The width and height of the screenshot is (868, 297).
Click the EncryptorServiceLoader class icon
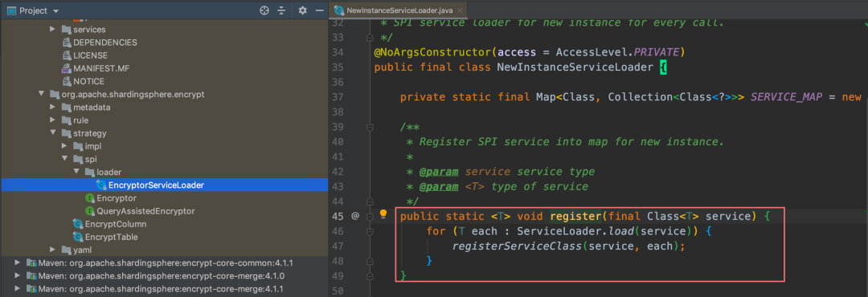pos(101,185)
